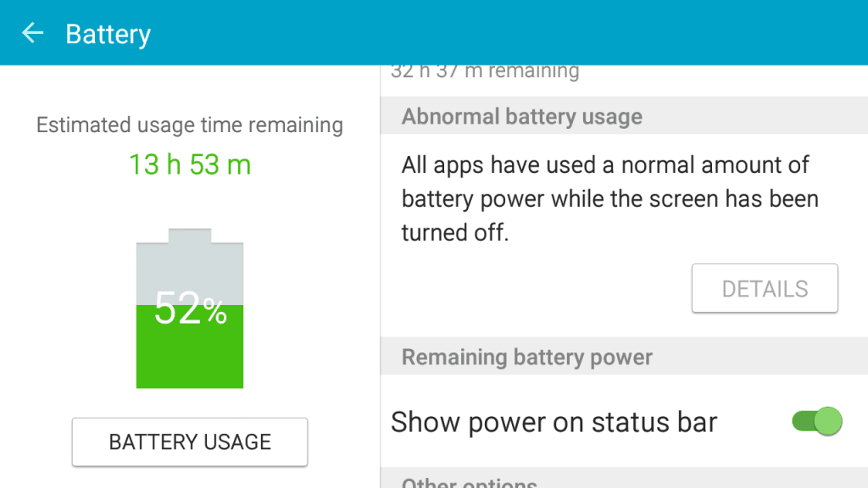Tap the 32 h 37 m remaining entry
Viewport: 868px width, 488px height.
click(x=485, y=71)
